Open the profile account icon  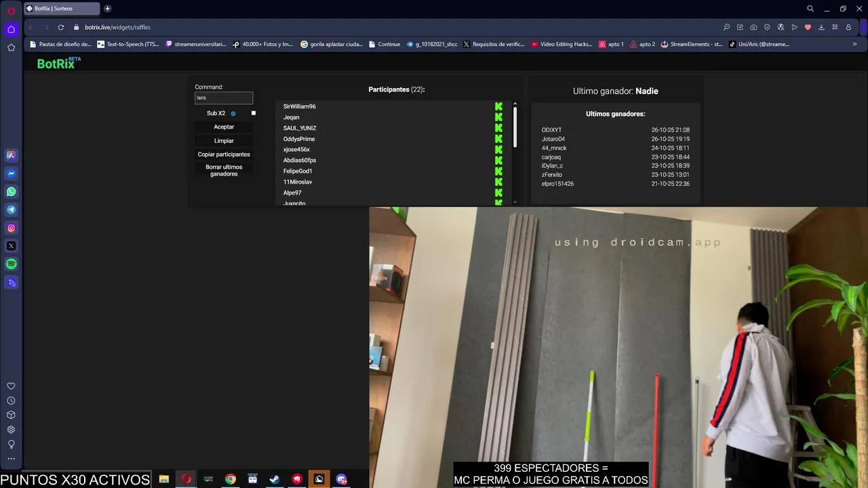point(848,27)
